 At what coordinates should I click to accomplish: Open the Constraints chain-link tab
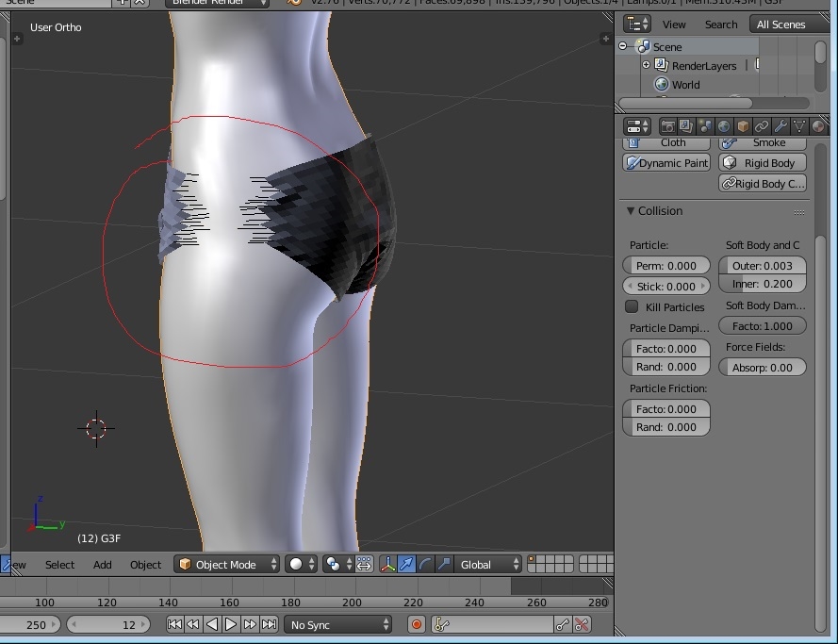(x=762, y=126)
